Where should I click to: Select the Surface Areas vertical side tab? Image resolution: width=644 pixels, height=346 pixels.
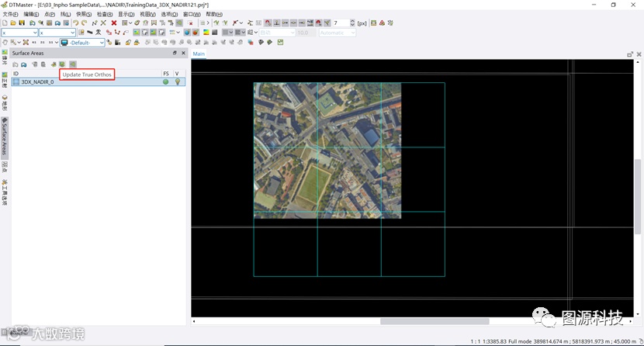point(5,137)
